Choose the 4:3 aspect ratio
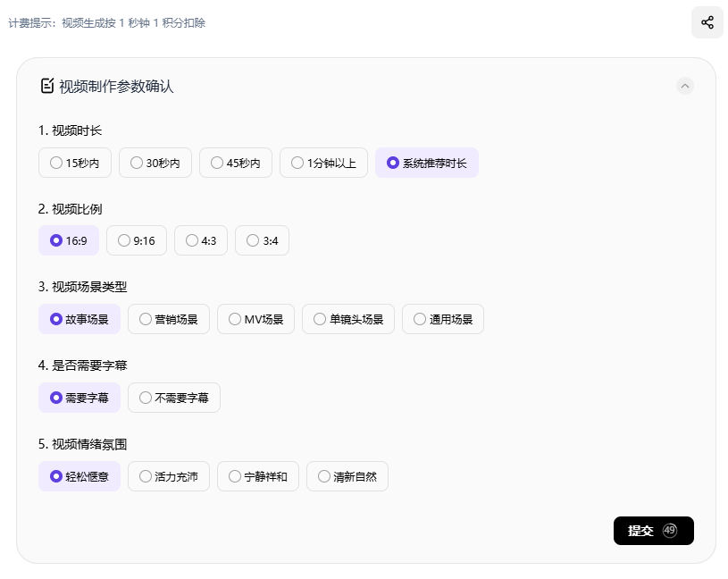Screen dimensions: 728x579 click(201, 240)
